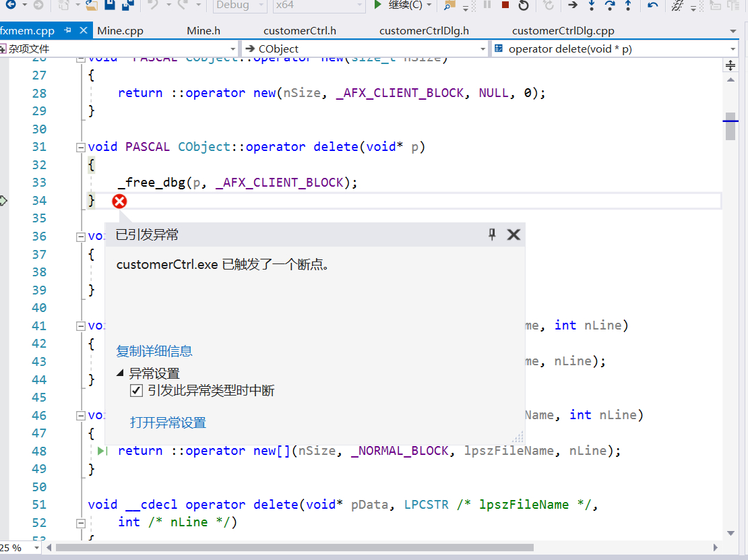Viewport: 748px width, 560px height.
Task: Collapse the code block at line 31
Action: tap(81, 148)
